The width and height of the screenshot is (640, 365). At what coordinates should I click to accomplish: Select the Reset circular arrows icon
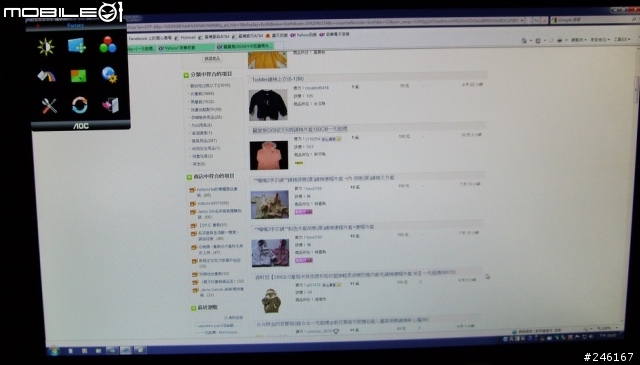click(80, 105)
